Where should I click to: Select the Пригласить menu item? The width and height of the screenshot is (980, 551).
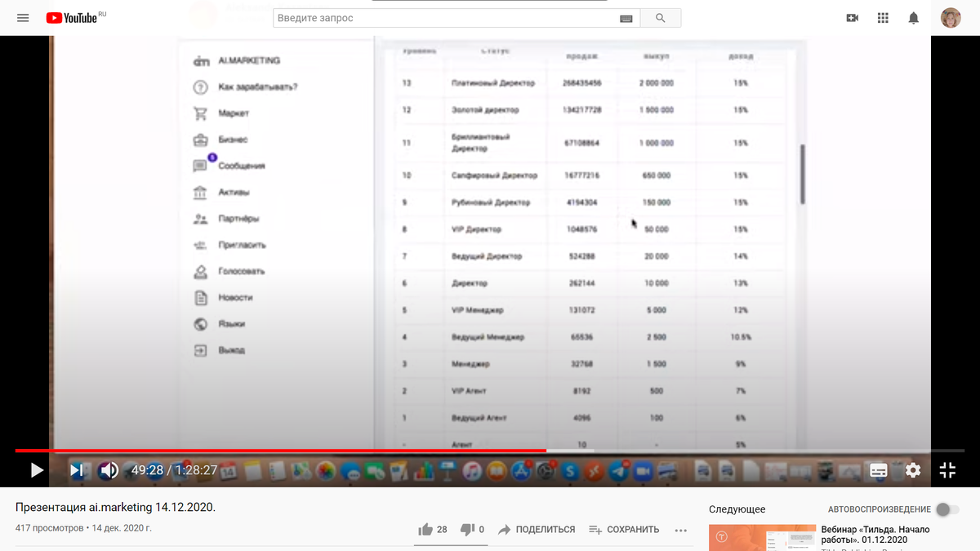coord(229,245)
